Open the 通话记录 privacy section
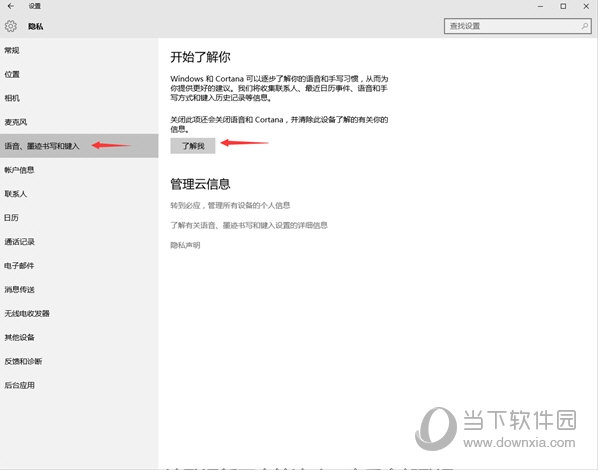Viewport: 600px width, 472px height. click(79, 242)
